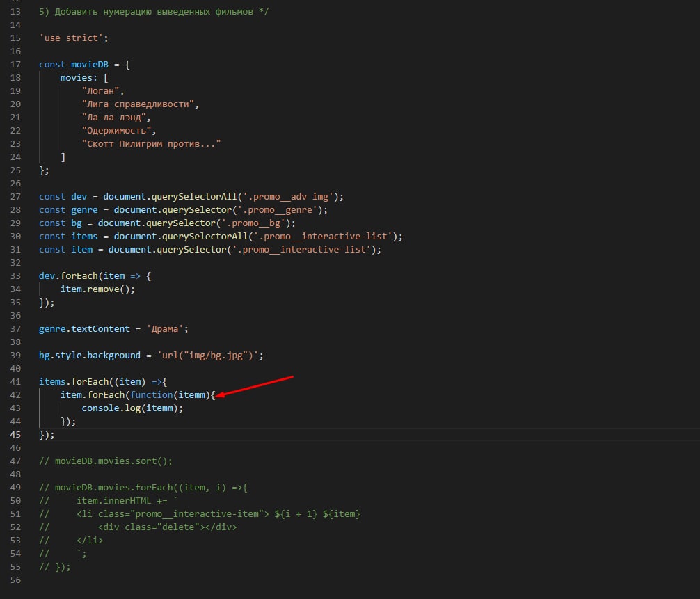Click the '.promo__genre' selector string
The width and height of the screenshot is (700, 599).
point(277,210)
